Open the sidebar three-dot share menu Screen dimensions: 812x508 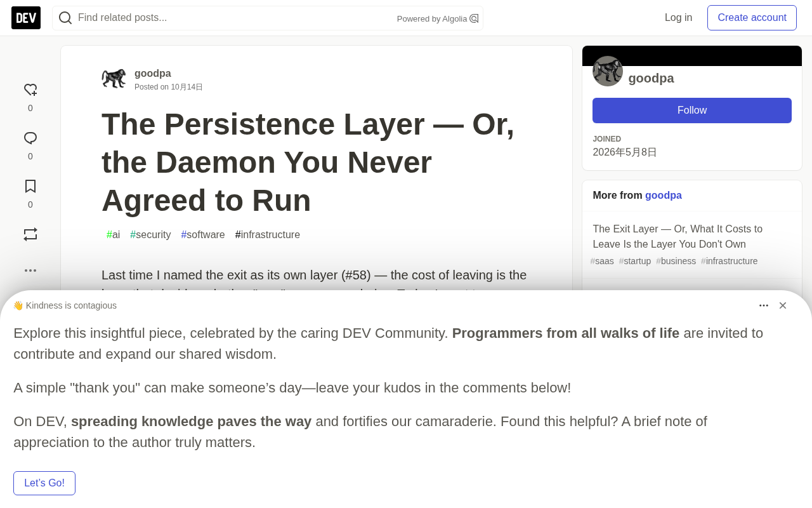(x=30, y=271)
